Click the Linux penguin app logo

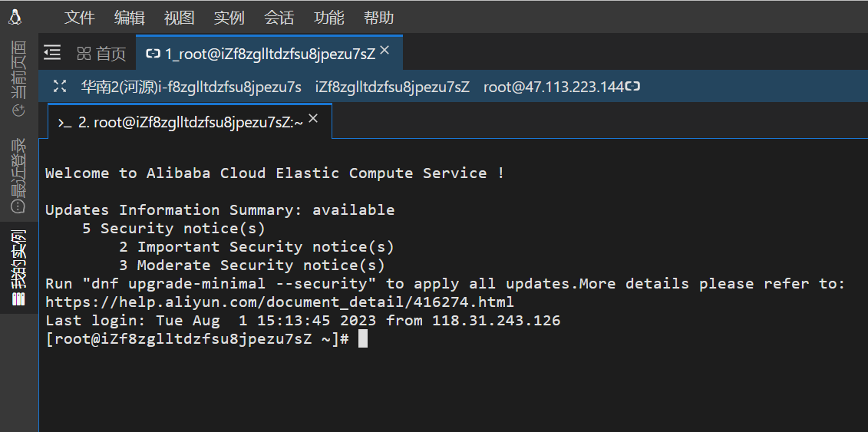(x=15, y=16)
